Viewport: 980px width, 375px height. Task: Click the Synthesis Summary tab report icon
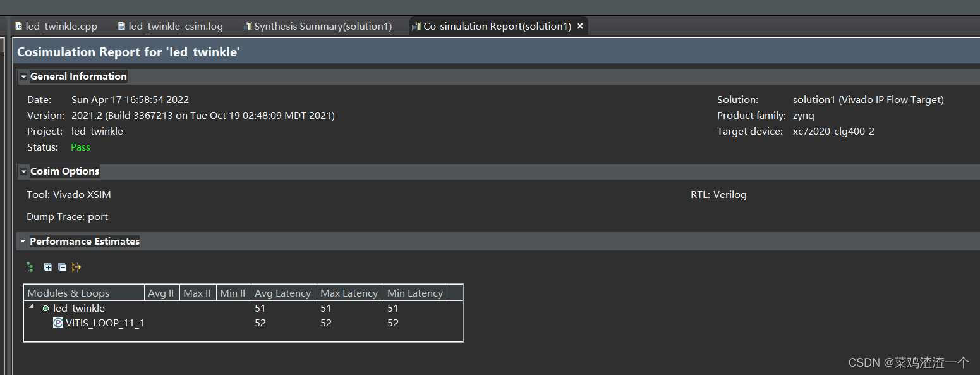(x=248, y=26)
